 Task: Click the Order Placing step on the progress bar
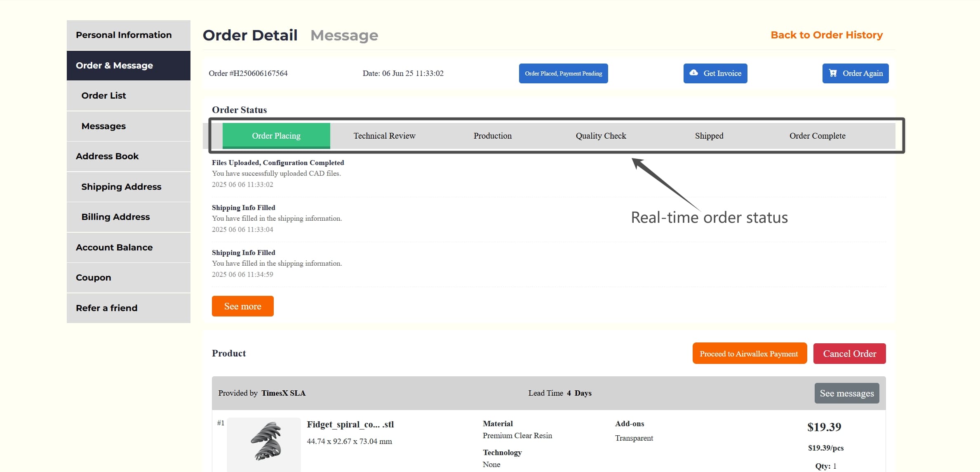(x=276, y=135)
